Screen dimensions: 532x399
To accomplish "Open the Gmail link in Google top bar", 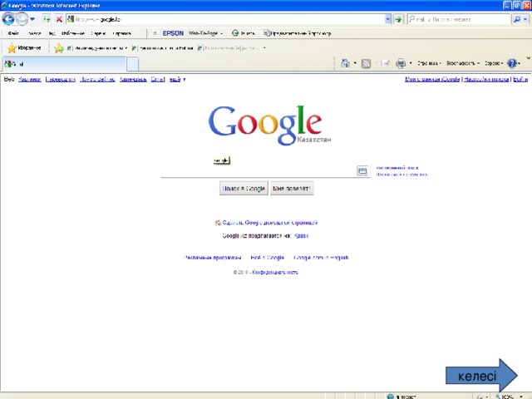I will [158, 80].
